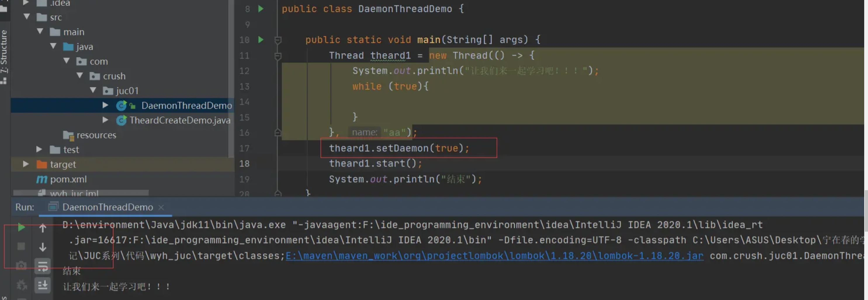Close the DaemonThreadDemo run tab
Screen dimensions: 868x300
[x=161, y=207]
